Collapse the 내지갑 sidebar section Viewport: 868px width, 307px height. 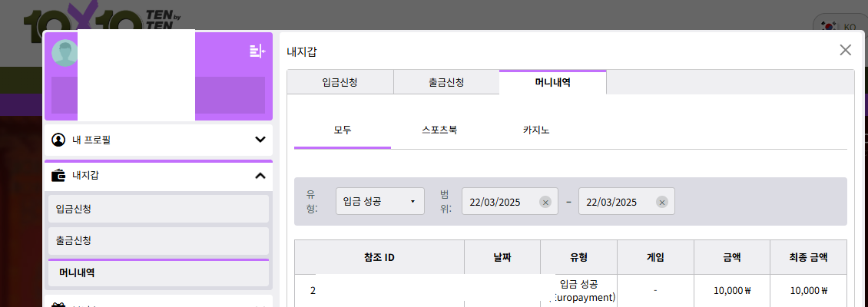(x=260, y=175)
